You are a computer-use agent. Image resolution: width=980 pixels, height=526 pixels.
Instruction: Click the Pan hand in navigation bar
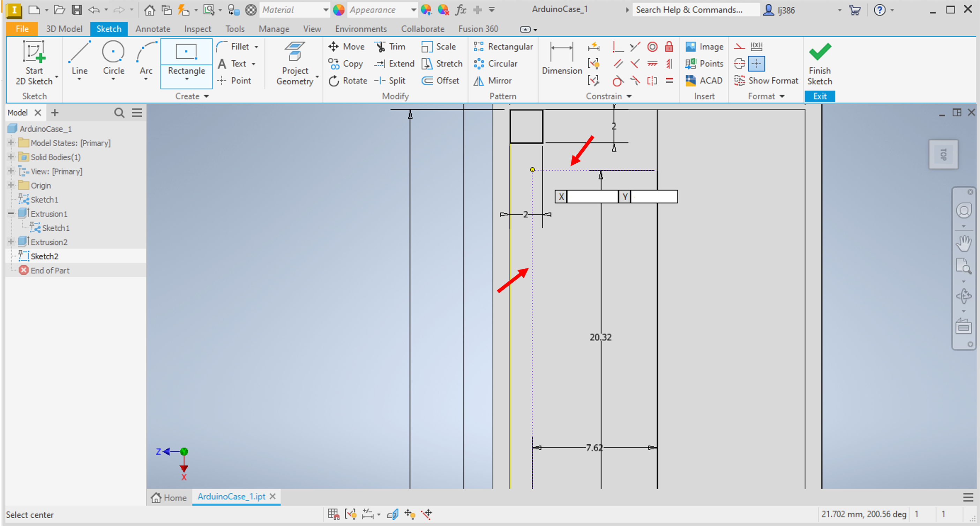(963, 244)
